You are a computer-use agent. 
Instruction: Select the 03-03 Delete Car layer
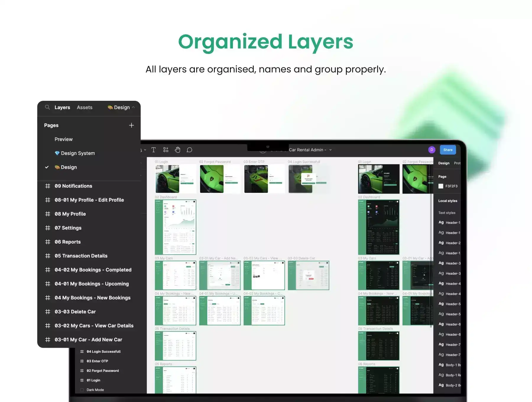click(x=75, y=312)
